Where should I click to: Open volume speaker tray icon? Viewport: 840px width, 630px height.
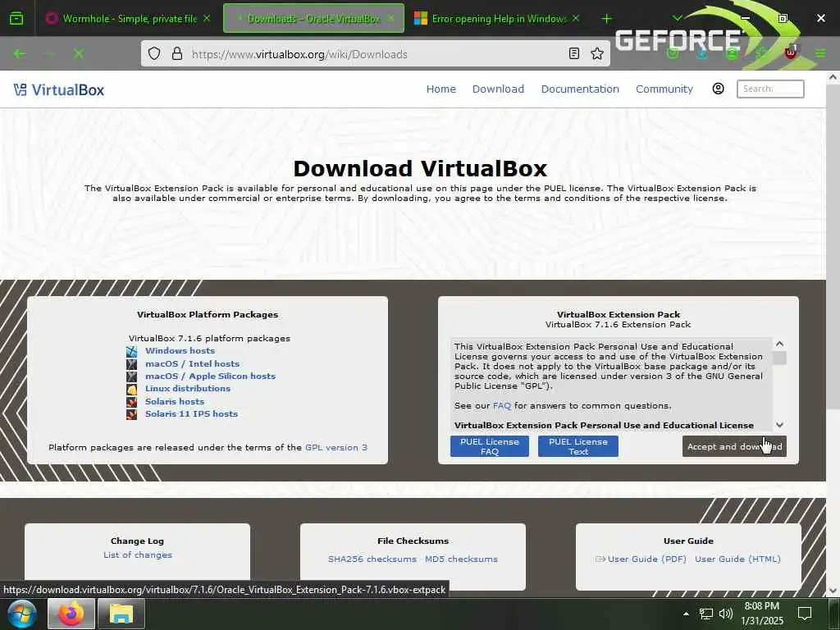point(725,614)
